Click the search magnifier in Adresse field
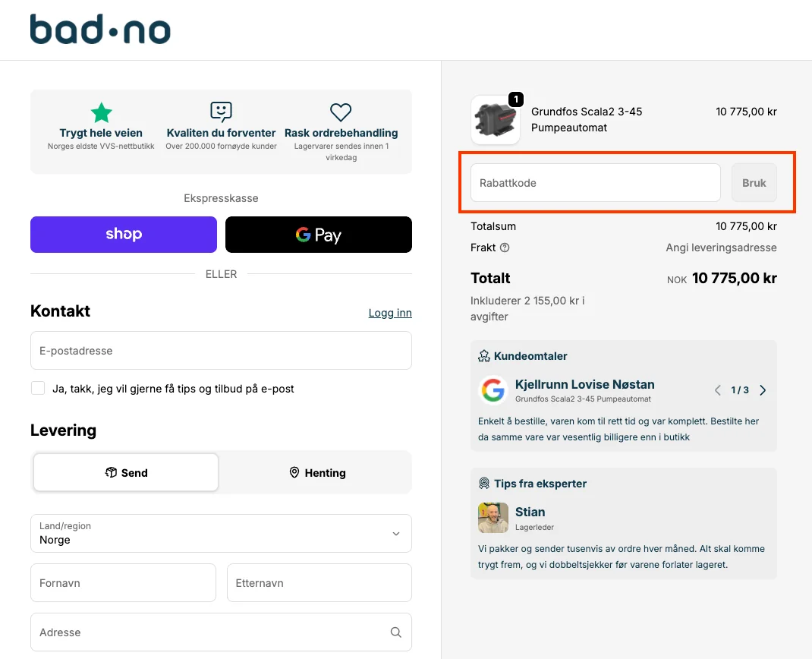Image resolution: width=812 pixels, height=659 pixels. [x=396, y=632]
